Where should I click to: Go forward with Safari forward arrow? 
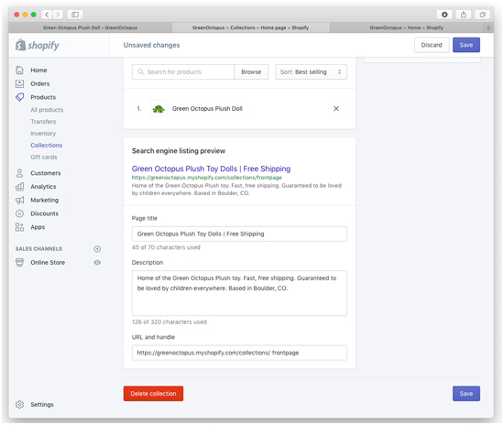tap(58, 15)
